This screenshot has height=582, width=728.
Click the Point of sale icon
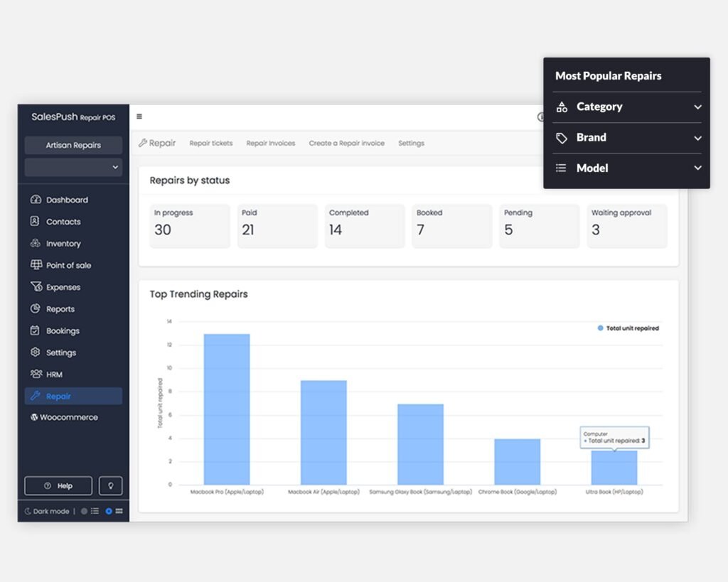[36, 265]
